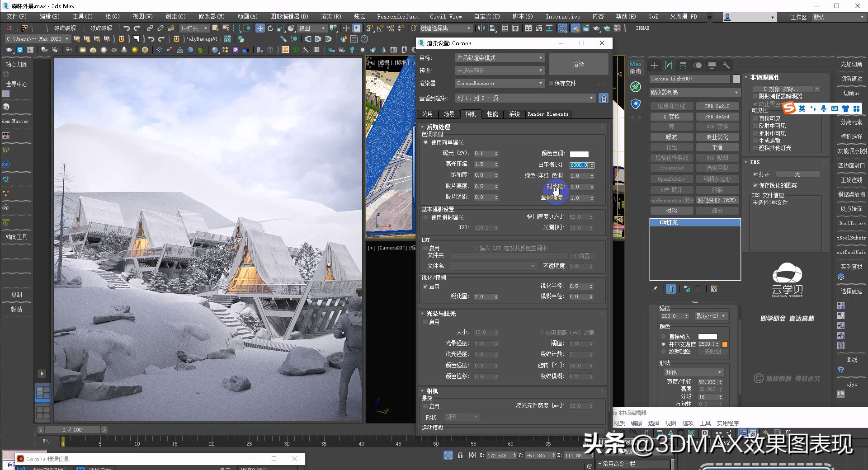The image size is (868, 470).
Task: Open the CoronaRenderer renderer dropdown
Action: [499, 83]
